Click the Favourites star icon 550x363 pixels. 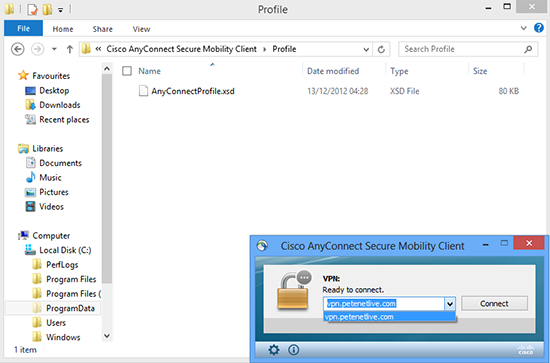pos(23,75)
